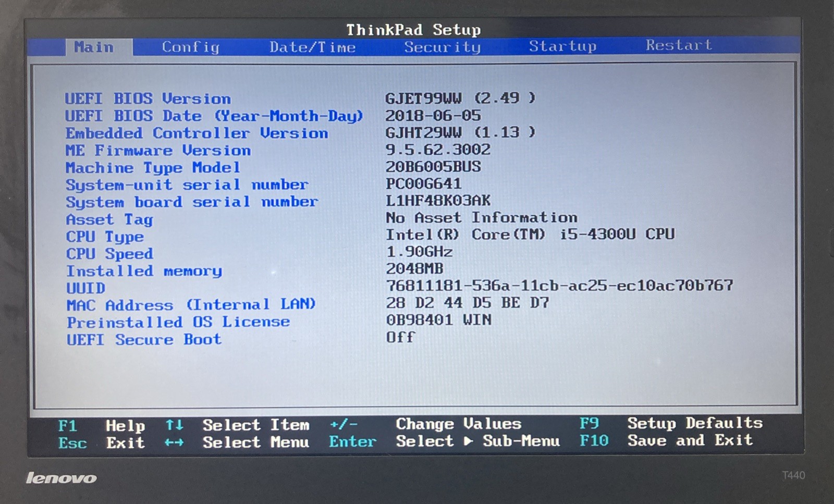Click the ThinkPad Setup title
The width and height of the screenshot is (834, 504).
pyautogui.click(x=413, y=30)
